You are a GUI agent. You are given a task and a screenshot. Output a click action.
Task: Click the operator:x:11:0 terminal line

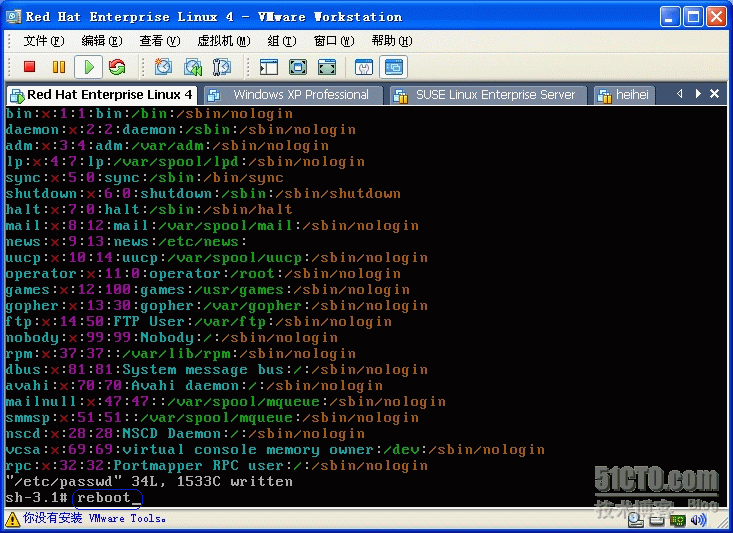[x=203, y=274]
